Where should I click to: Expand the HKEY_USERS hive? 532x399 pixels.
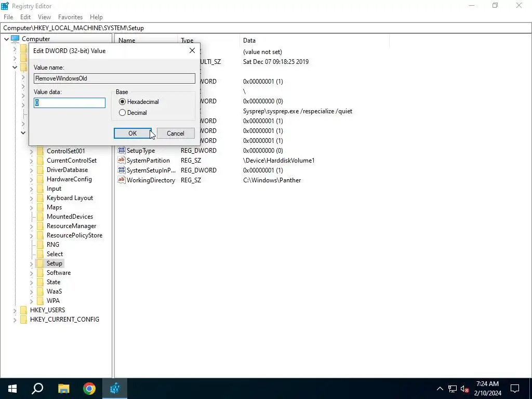[x=15, y=311]
